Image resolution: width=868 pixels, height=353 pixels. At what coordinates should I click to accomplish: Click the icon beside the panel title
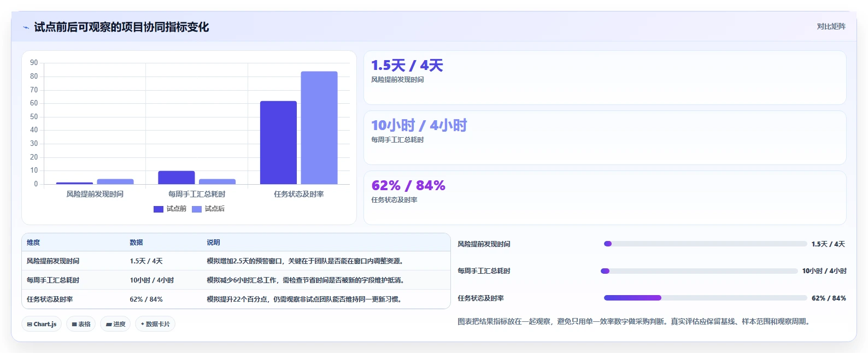coord(26,27)
